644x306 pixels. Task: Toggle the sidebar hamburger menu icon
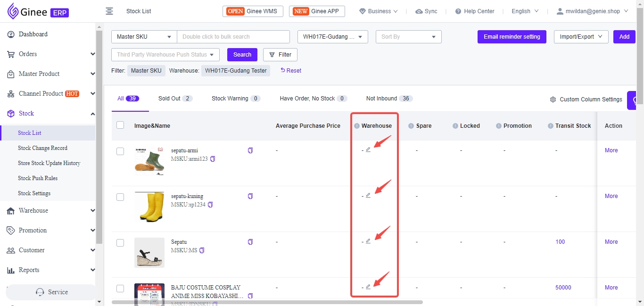(109, 11)
